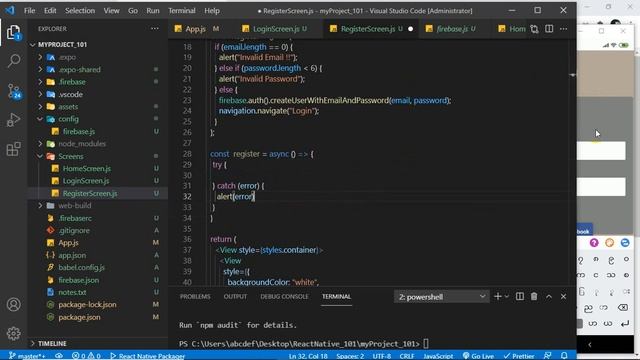Switch to App.js editor tab
Screen dimensions: 640x360
click(x=196, y=29)
